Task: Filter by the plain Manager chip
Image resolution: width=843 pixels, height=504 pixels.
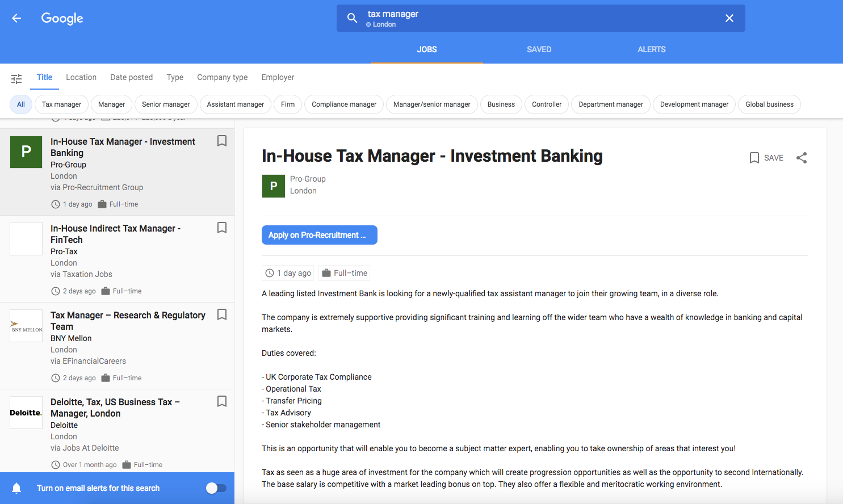Action: 112,104
